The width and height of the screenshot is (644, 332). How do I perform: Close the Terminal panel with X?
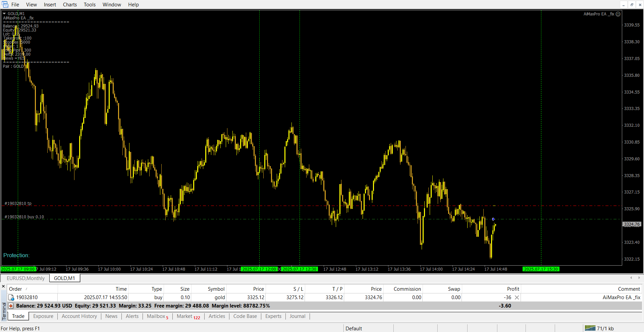(3, 286)
